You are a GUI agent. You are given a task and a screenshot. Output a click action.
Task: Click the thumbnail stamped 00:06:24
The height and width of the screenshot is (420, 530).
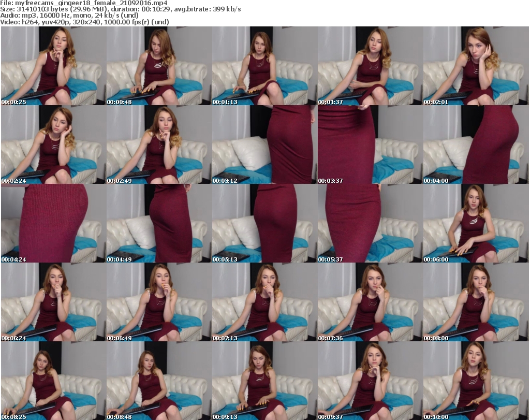[x=53, y=302]
